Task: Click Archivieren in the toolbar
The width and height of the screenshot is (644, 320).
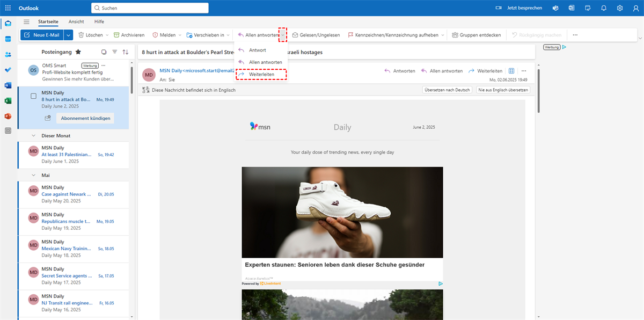Action: [129, 35]
